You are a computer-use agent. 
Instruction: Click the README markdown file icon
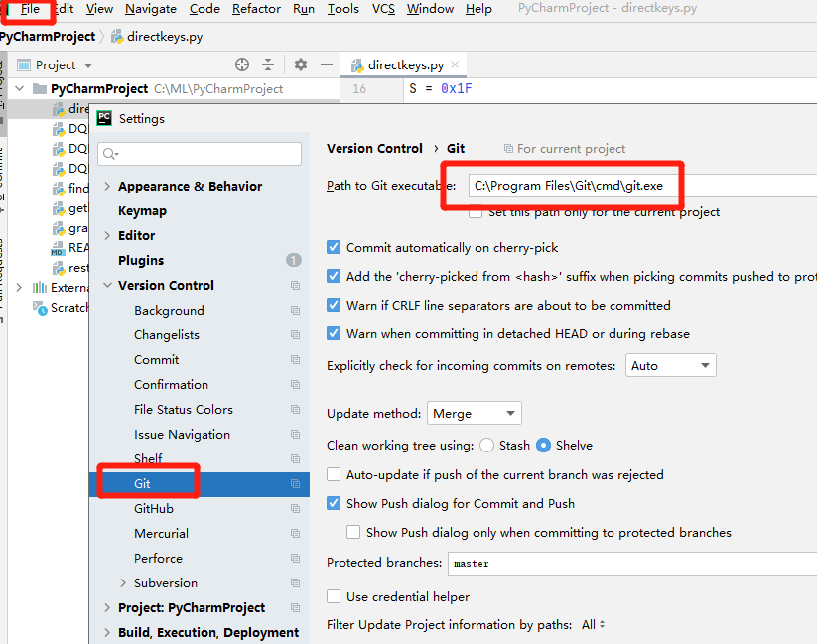[x=58, y=248]
